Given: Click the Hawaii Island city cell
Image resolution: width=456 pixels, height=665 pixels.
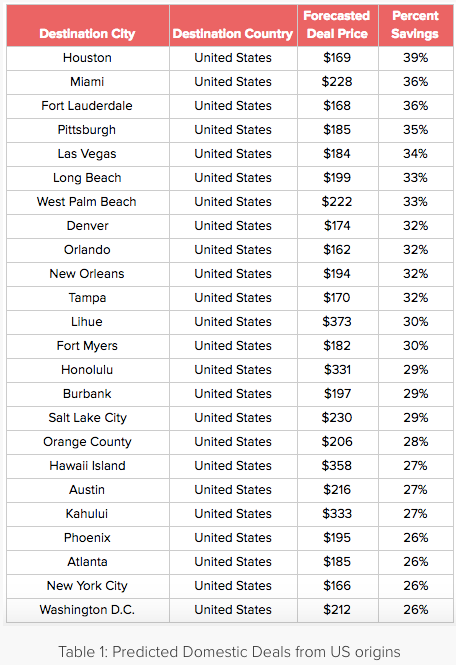Looking at the screenshot, I should pos(87,466).
